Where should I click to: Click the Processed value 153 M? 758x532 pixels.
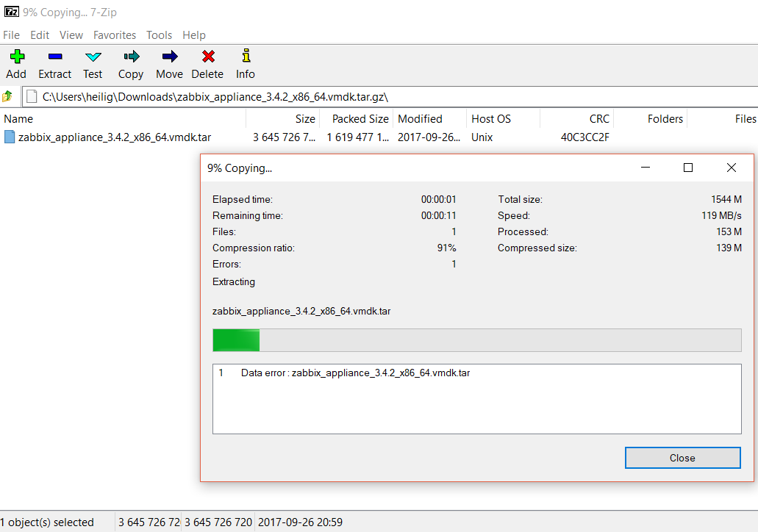click(x=729, y=232)
